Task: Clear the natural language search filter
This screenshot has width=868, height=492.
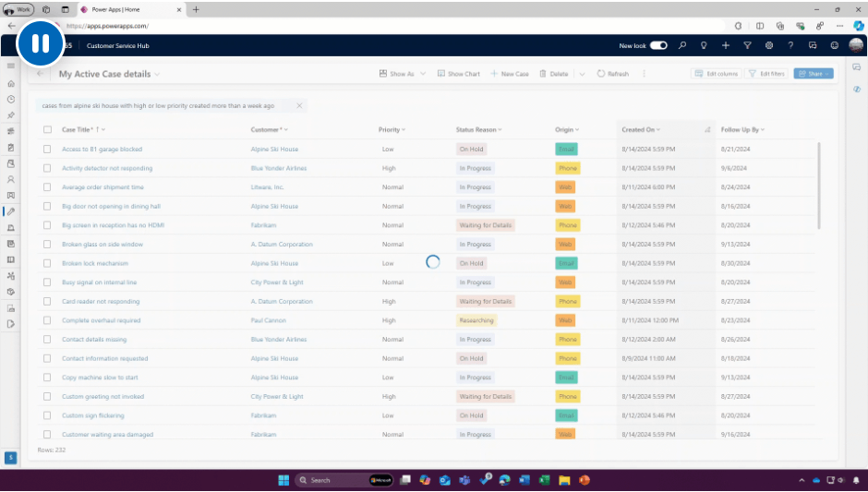Action: pyautogui.click(x=299, y=106)
